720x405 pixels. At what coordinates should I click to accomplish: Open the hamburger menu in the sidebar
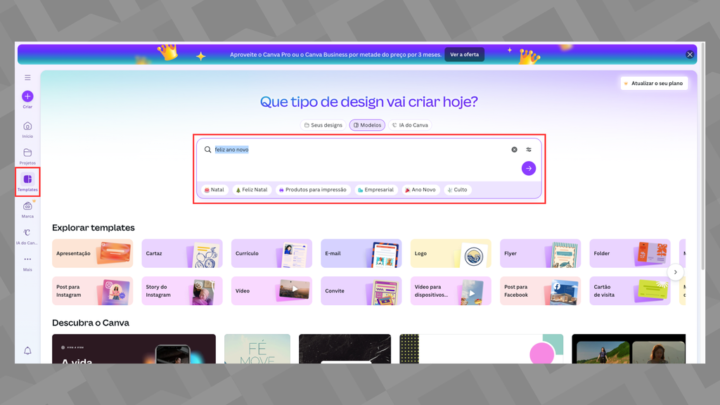click(28, 78)
